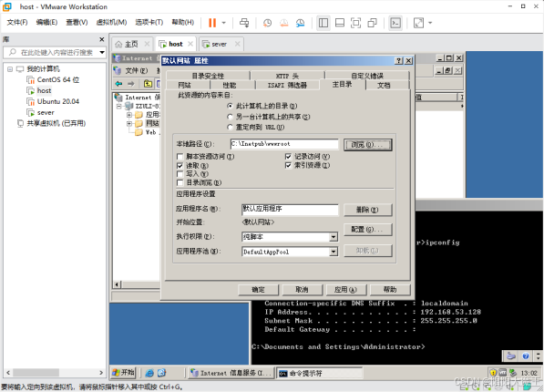544x392 pixels.
Task: Open the 编辑(E) menu
Action: pyautogui.click(x=46, y=22)
